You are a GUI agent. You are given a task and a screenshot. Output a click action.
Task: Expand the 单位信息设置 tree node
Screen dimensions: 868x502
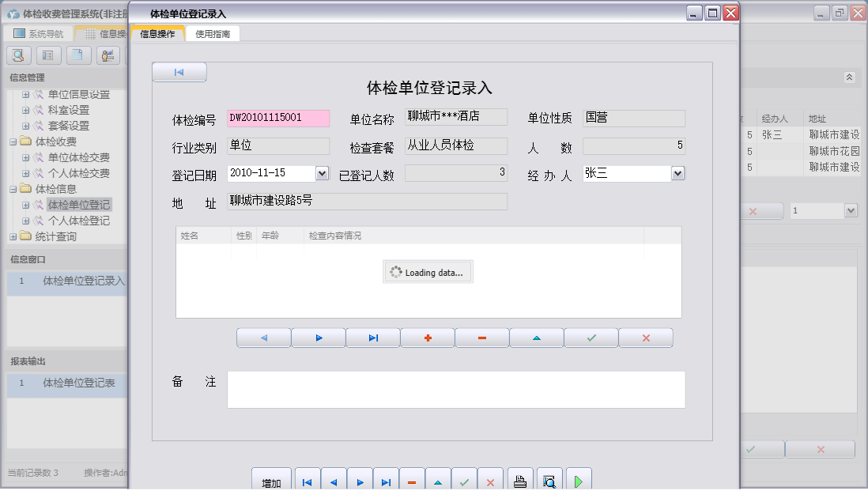(27, 94)
